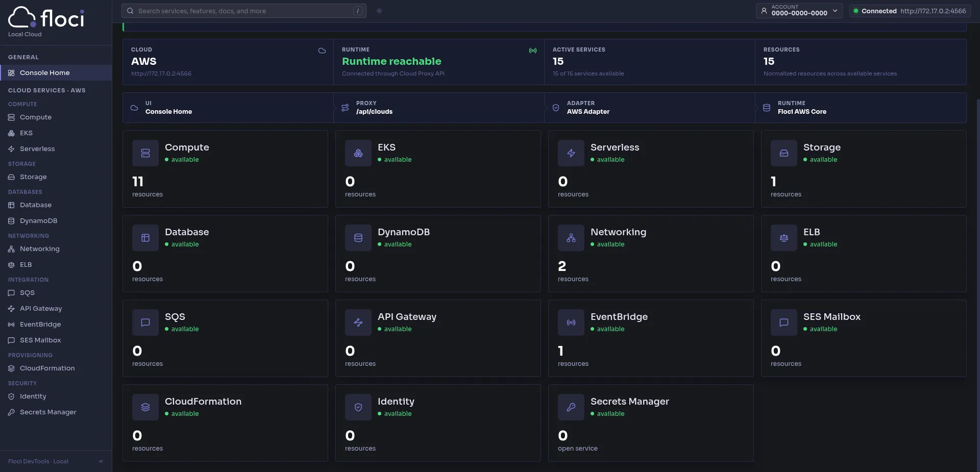
Task: Click the API Gateway card route icon
Action: tap(358, 322)
